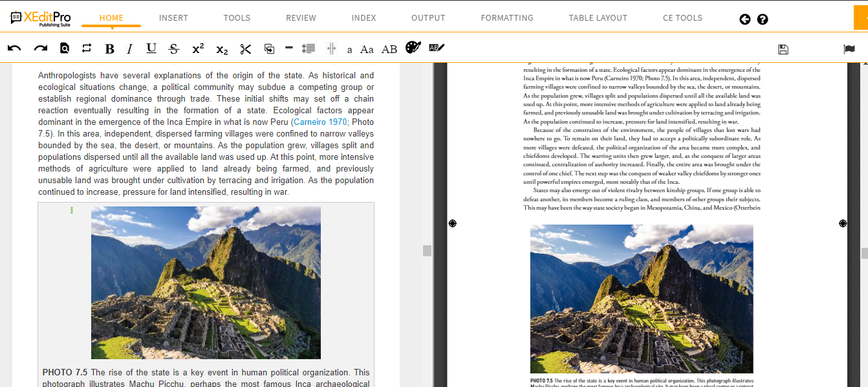The image size is (868, 387).
Task: Switch to the REVIEW tab
Action: 301,18
